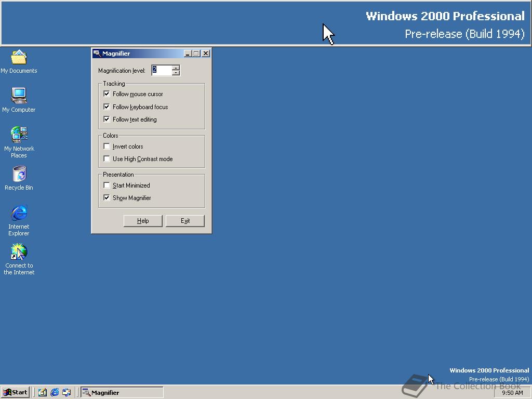Viewport: 532px width, 399px height.
Task: Toggle Follow mouse cursor checkbox
Action: (107, 94)
